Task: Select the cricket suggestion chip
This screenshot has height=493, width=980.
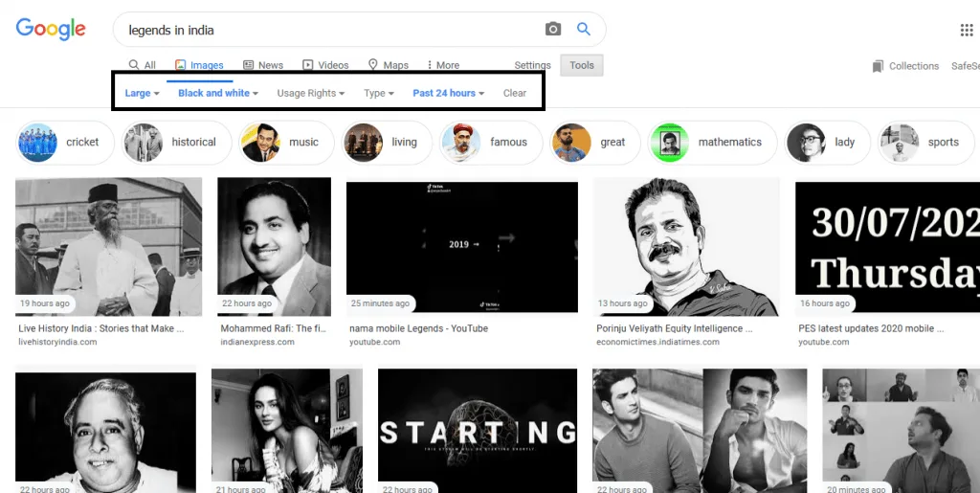Action: pyautogui.click(x=65, y=143)
